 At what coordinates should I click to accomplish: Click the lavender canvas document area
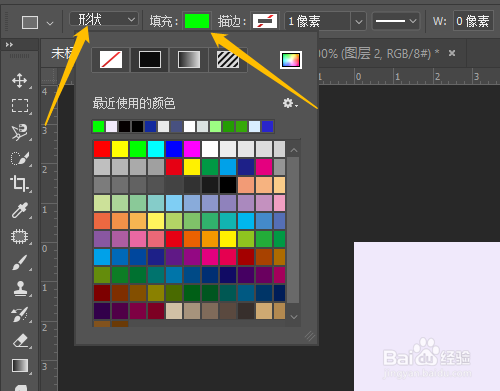(x=427, y=317)
